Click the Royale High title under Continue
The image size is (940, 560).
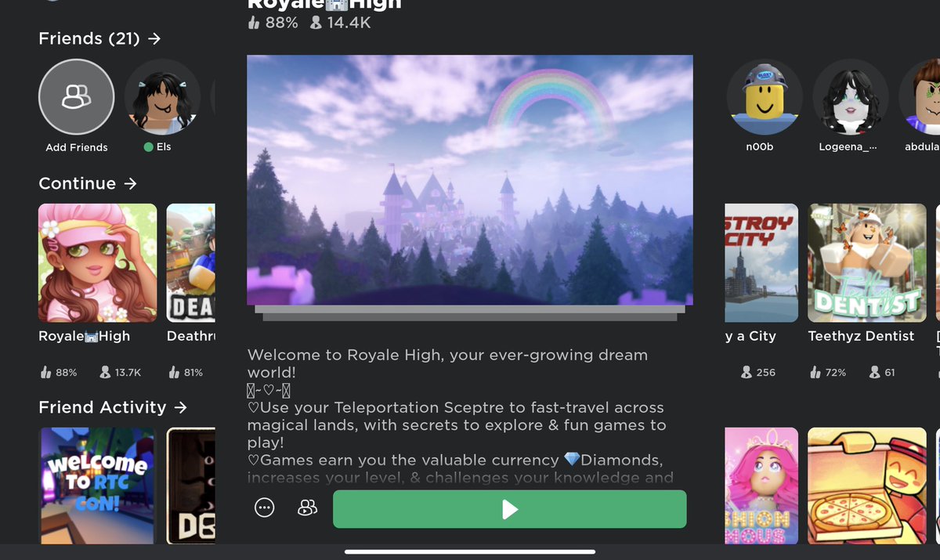tap(85, 336)
